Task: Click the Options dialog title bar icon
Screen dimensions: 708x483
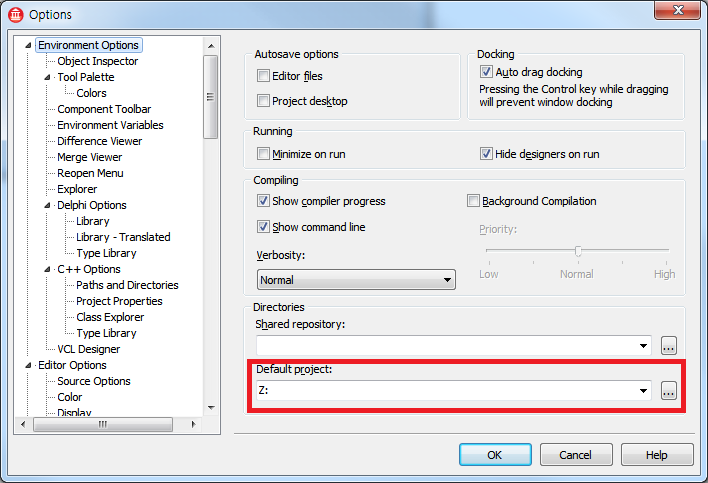Action: [15, 14]
